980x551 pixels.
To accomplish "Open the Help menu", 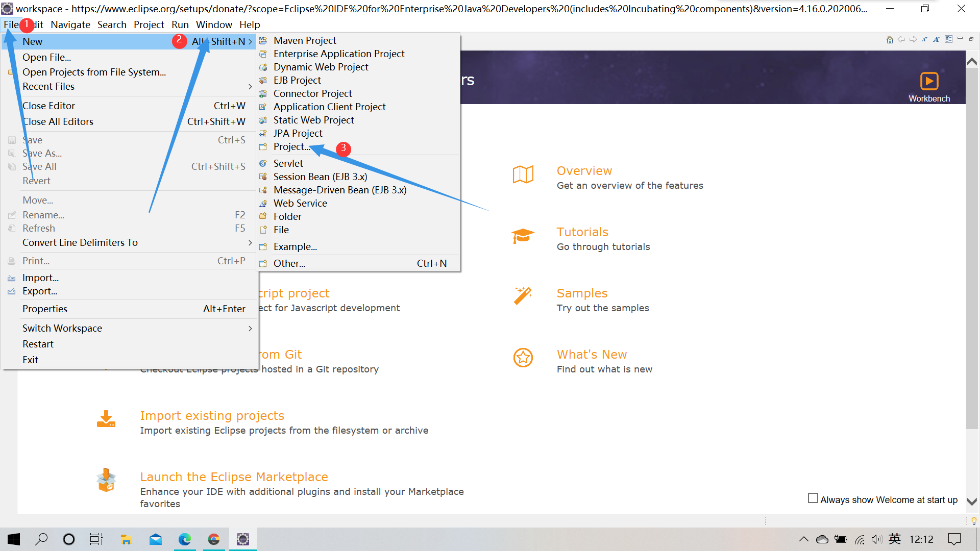I will point(250,24).
